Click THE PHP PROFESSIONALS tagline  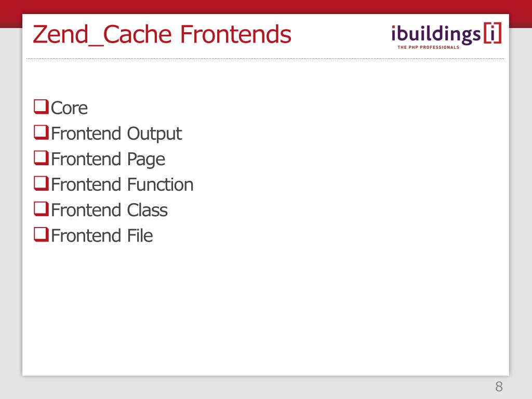tap(428, 47)
